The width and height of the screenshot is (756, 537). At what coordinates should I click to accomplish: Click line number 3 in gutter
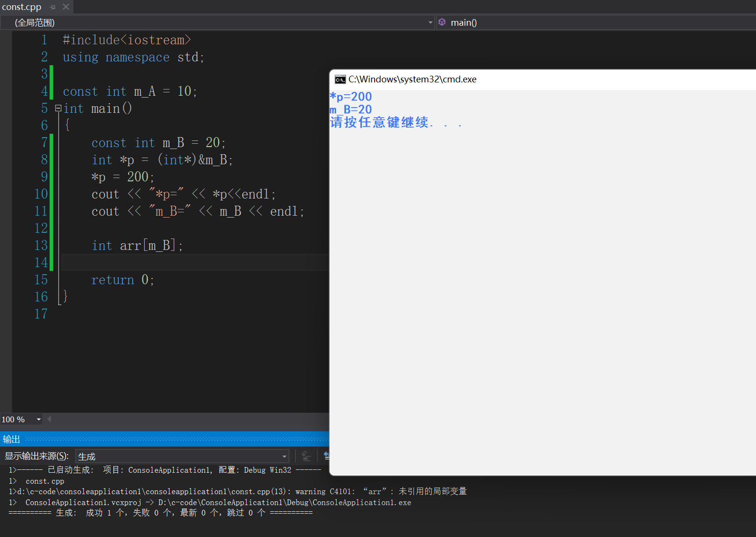coord(44,74)
